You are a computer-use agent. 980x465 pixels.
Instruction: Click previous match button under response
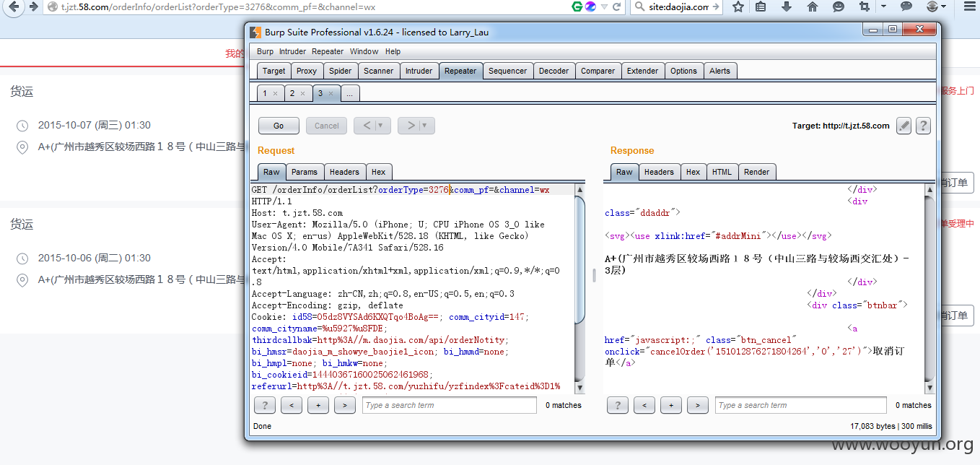point(644,405)
